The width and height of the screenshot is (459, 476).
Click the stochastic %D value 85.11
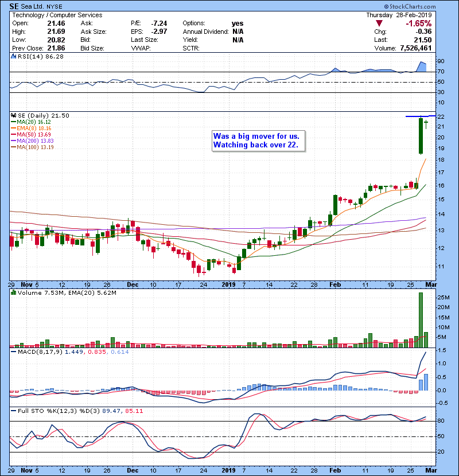[x=134, y=411]
